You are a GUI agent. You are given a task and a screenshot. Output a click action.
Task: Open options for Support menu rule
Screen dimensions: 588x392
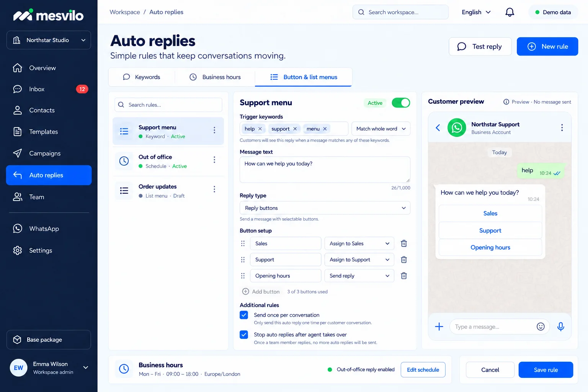pos(214,130)
